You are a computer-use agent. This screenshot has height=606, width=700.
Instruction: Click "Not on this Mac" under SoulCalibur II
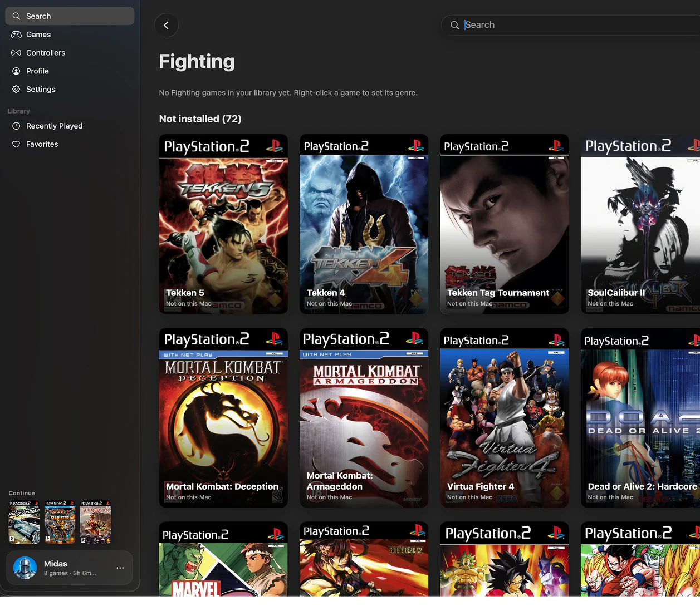tap(610, 304)
